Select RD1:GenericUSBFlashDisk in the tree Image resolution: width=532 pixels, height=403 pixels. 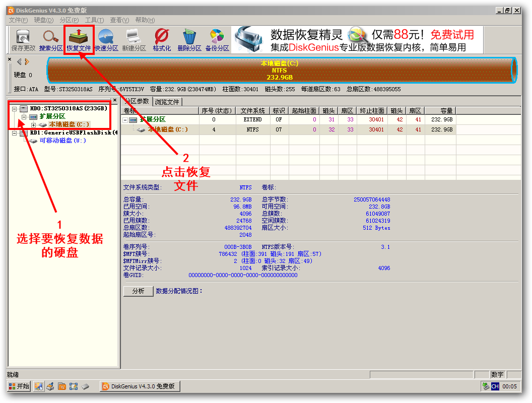tap(74, 132)
